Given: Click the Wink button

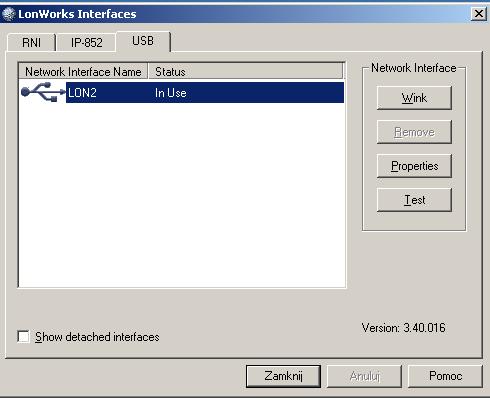Looking at the screenshot, I should pyautogui.click(x=414, y=98).
